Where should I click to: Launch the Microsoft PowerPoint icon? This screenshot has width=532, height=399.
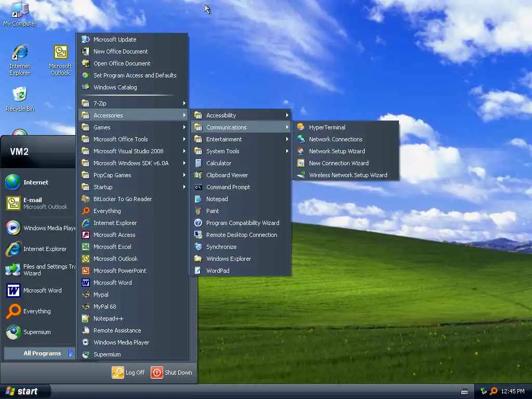(86, 271)
